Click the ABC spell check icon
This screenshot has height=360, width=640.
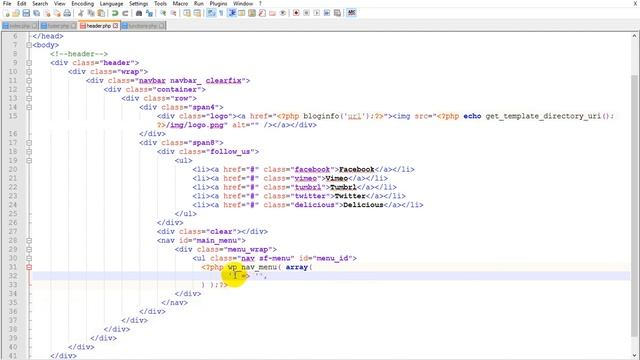351,13
